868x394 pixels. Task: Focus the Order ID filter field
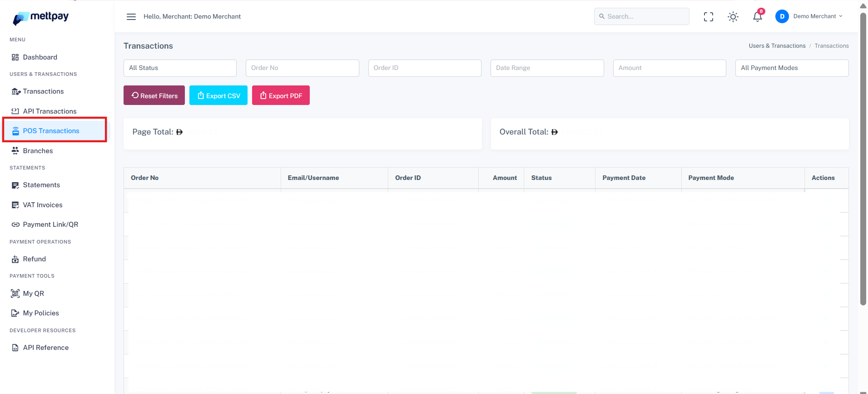425,68
